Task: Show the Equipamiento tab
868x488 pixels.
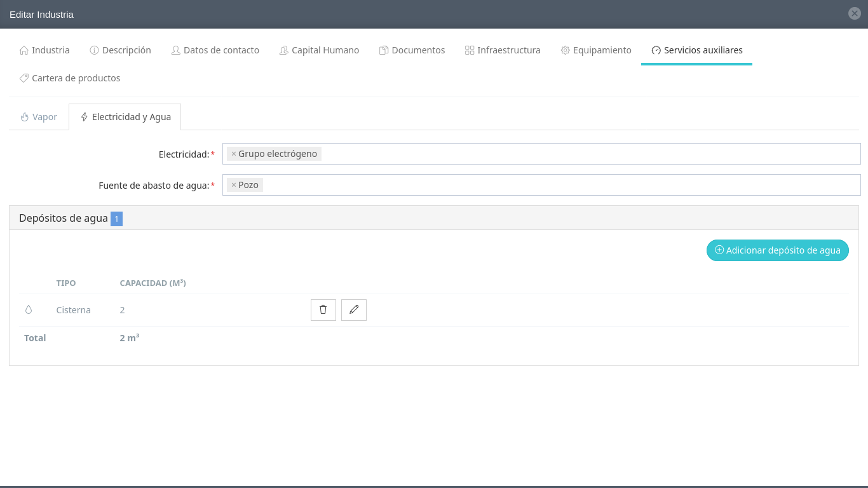Action: (596, 50)
